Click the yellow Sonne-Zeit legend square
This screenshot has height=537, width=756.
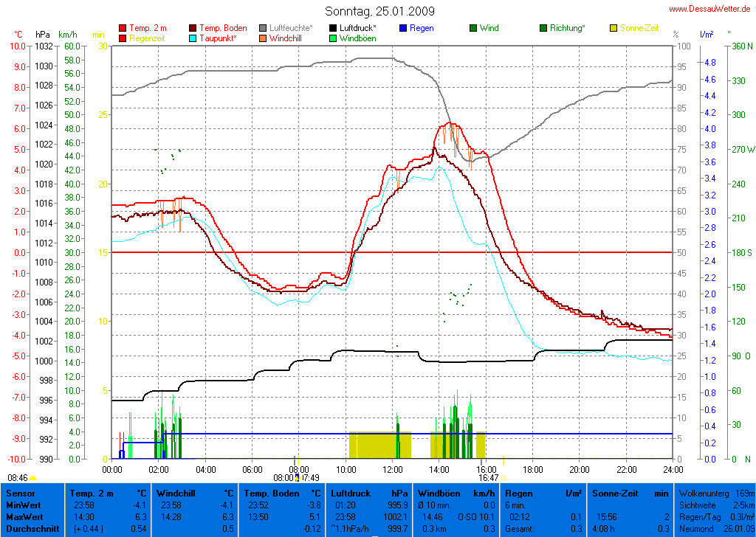pyautogui.click(x=614, y=28)
